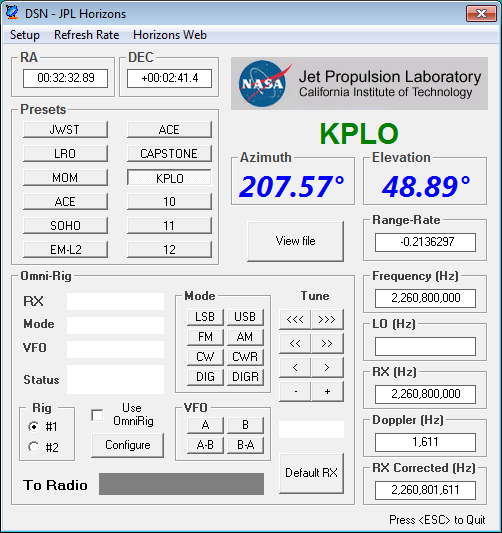The height and width of the screenshot is (533, 502).
Task: Open the Horizons Web menu
Action: pos(170,35)
